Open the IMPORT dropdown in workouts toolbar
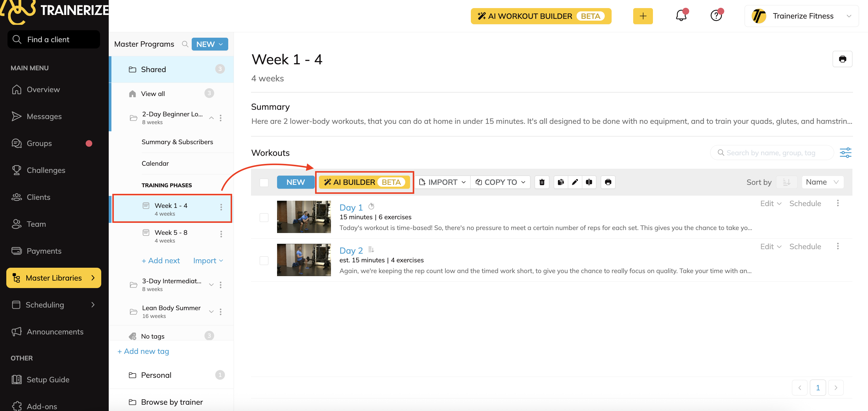The image size is (868, 411). [442, 182]
